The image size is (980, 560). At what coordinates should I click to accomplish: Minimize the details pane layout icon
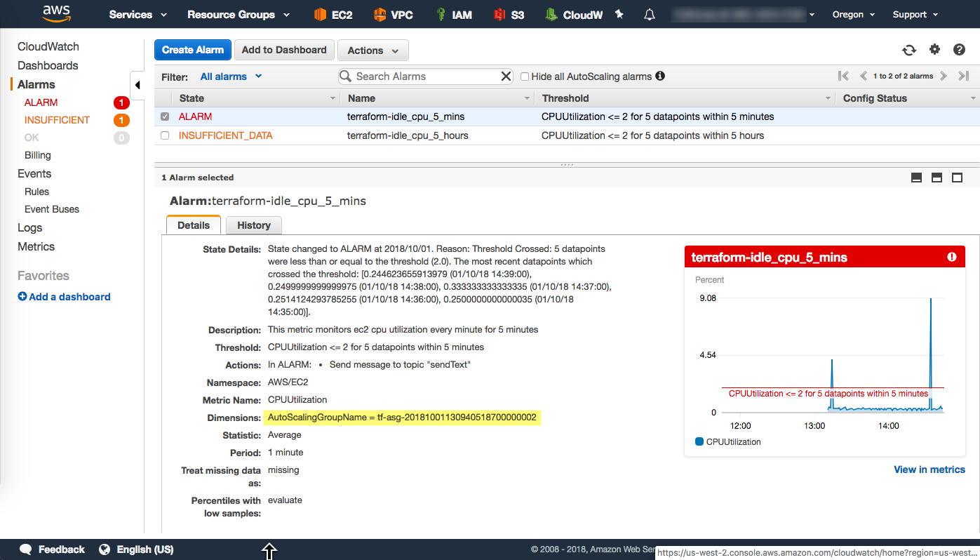click(x=916, y=178)
